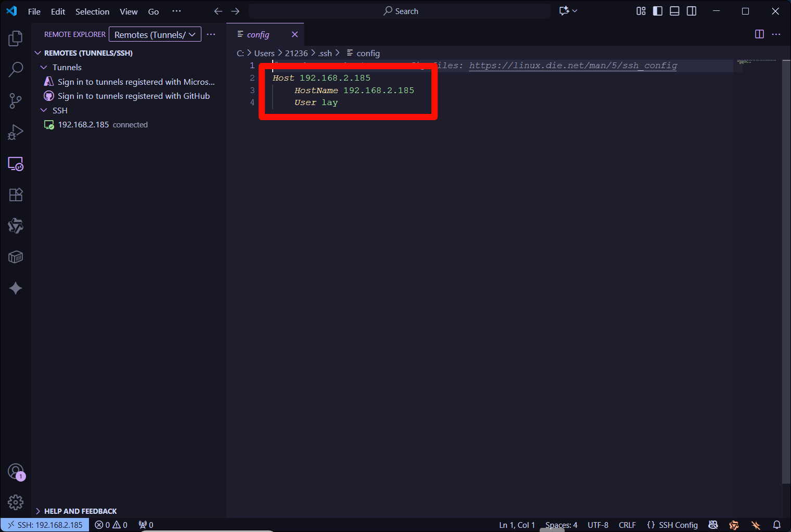791x532 pixels.
Task: Click the Search command center field
Action: pos(400,11)
